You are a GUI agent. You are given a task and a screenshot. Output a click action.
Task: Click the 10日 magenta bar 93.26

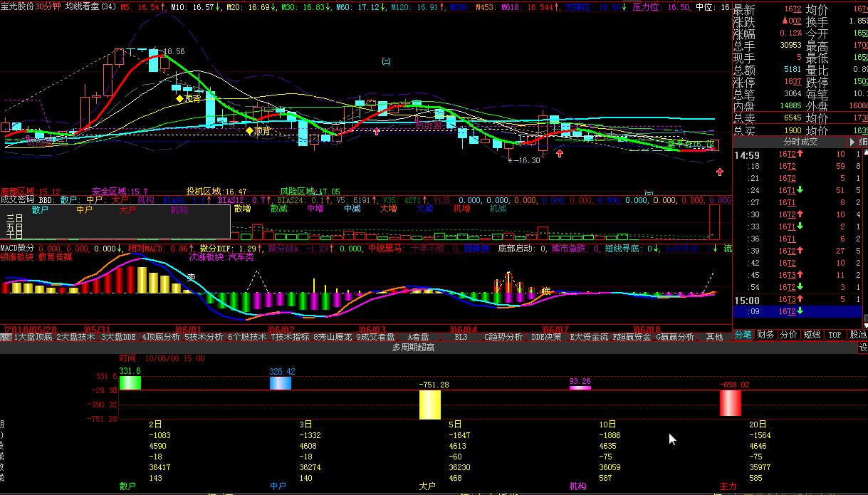(x=580, y=387)
